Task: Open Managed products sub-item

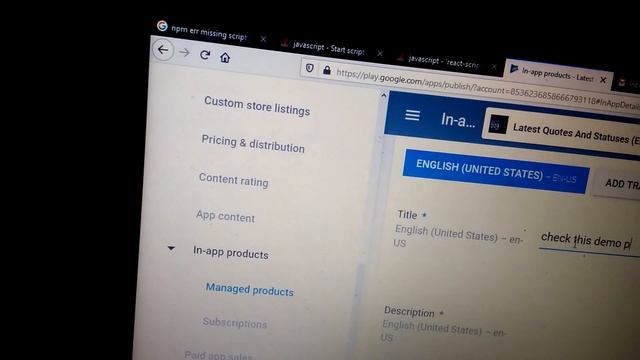Action: [x=249, y=289]
